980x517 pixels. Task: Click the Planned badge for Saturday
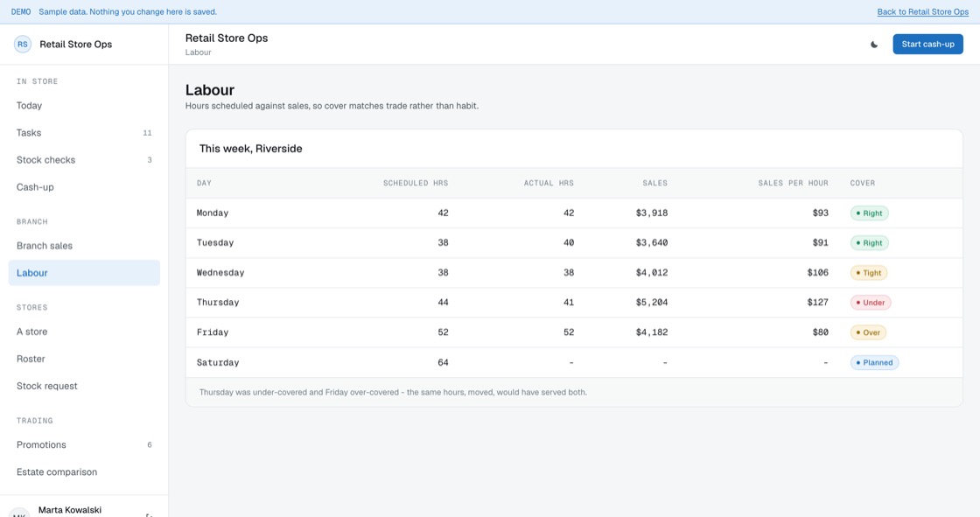tap(874, 362)
